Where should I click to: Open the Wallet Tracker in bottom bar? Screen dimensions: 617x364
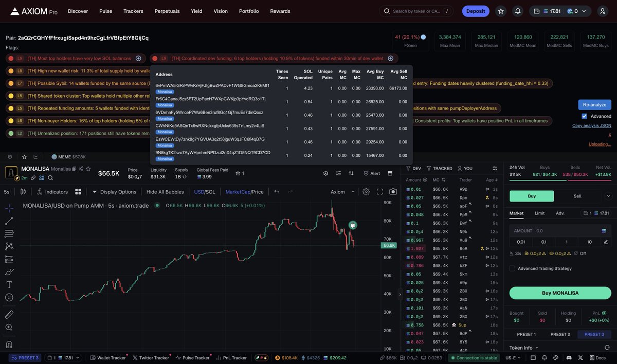pos(108,358)
